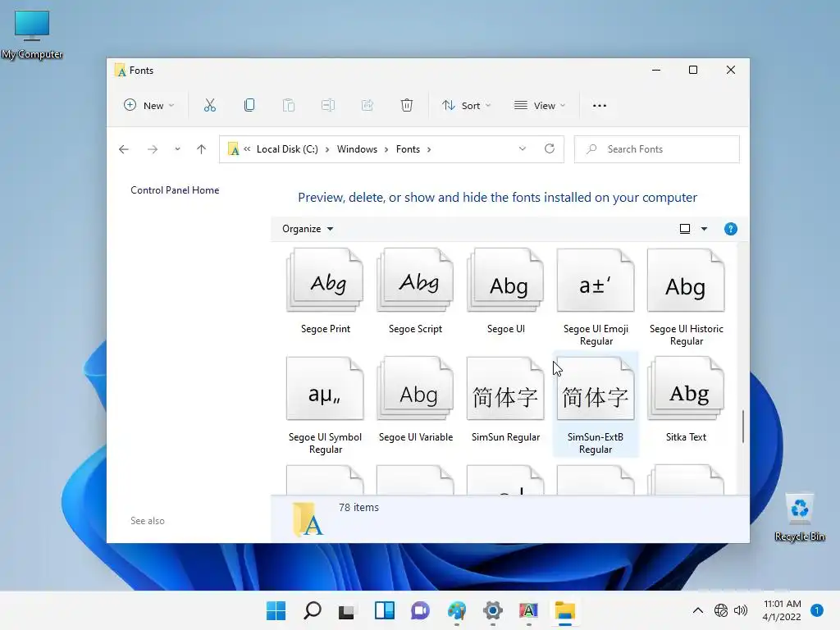The height and width of the screenshot is (630, 840).
Task: Go back with the left arrow
Action: pos(124,149)
